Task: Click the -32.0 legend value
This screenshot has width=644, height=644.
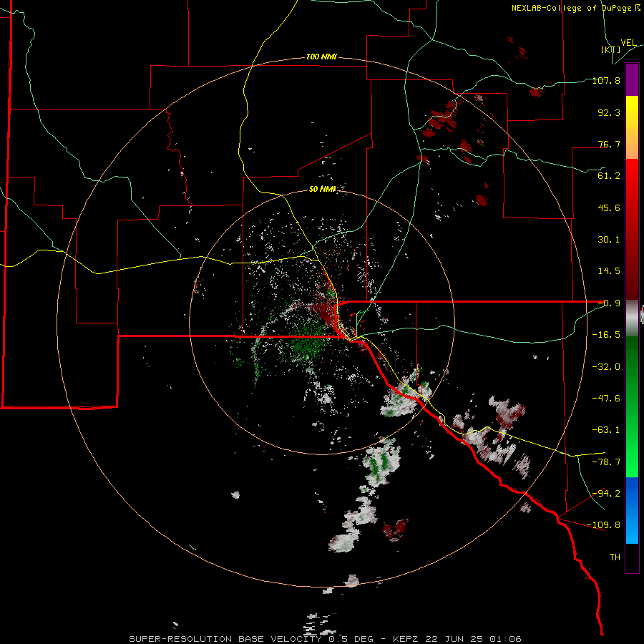Action: tap(607, 367)
